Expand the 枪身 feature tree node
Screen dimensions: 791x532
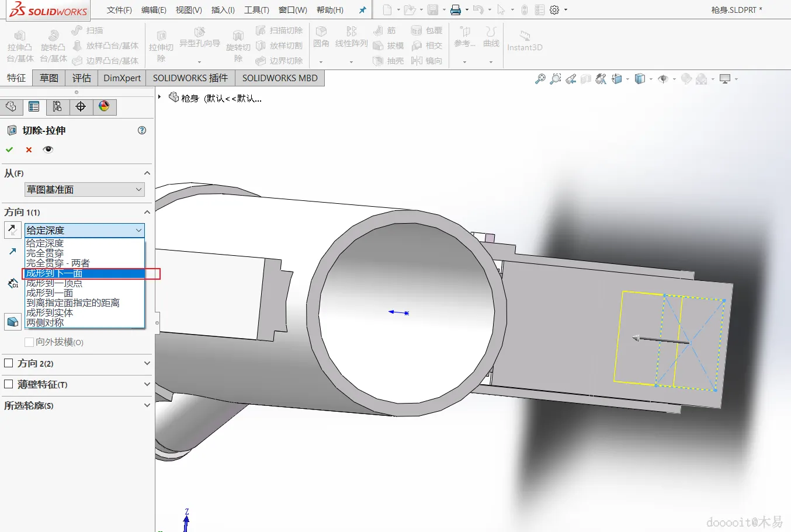pos(159,98)
